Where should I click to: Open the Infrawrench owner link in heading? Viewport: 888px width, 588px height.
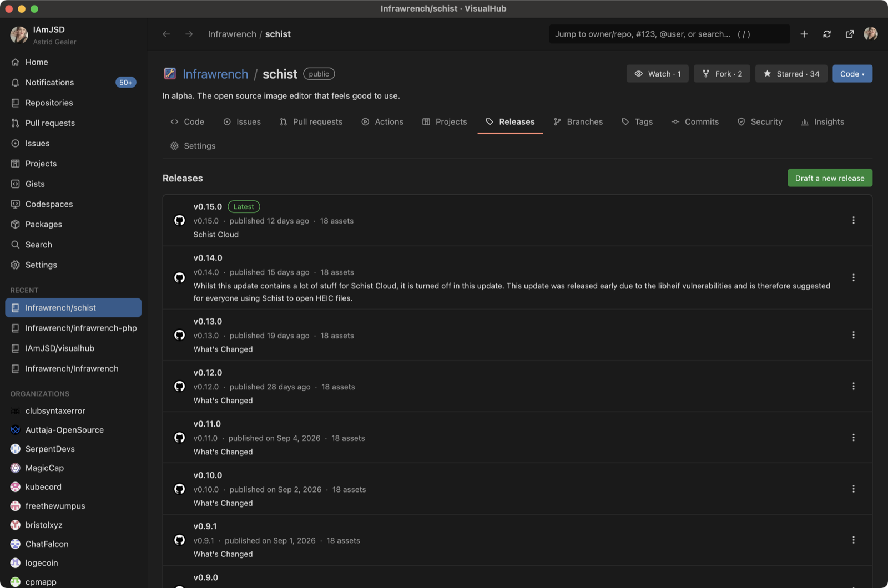(215, 74)
